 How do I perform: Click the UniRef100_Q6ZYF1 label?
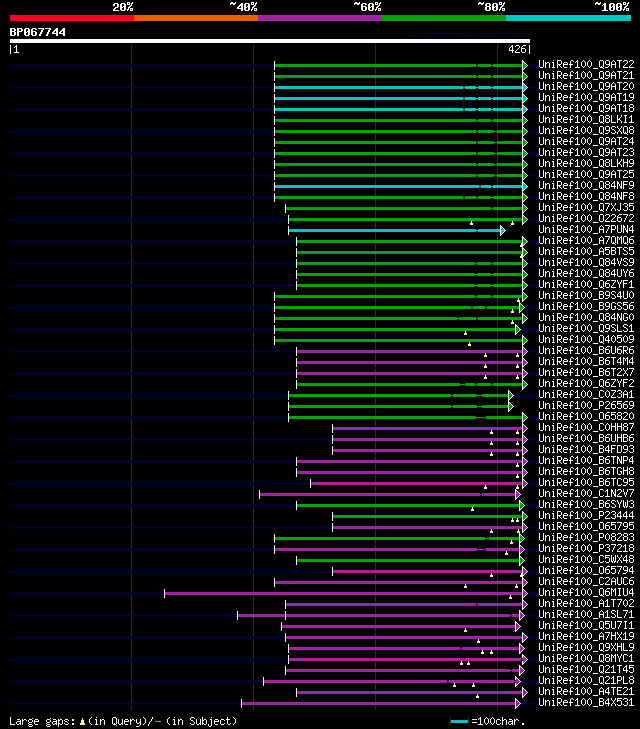pyautogui.click(x=586, y=285)
